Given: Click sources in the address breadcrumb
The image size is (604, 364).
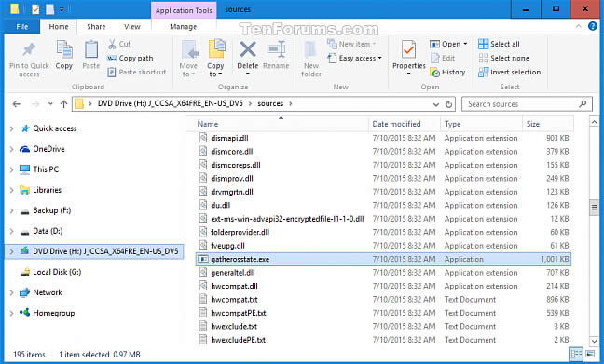Looking at the screenshot, I should coord(270,104).
